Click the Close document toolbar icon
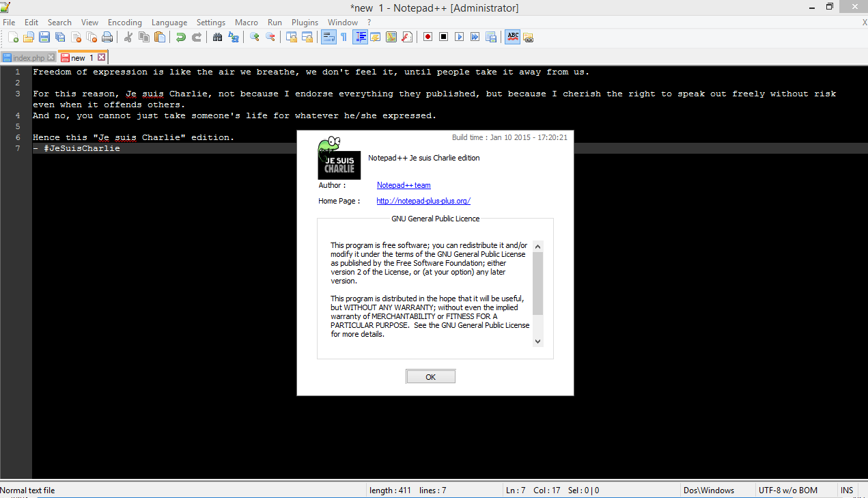The width and height of the screenshot is (868, 498). [76, 37]
